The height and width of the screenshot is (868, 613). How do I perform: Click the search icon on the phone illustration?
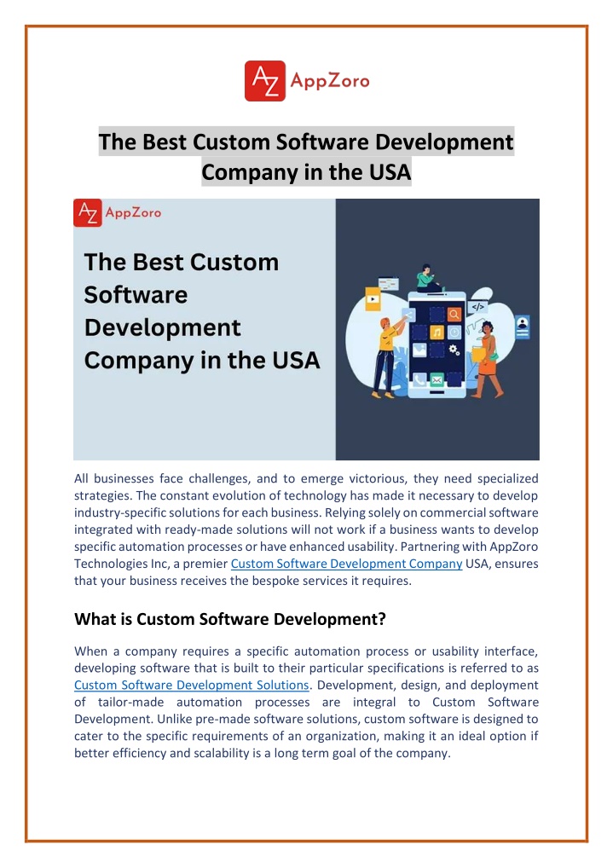tap(454, 315)
